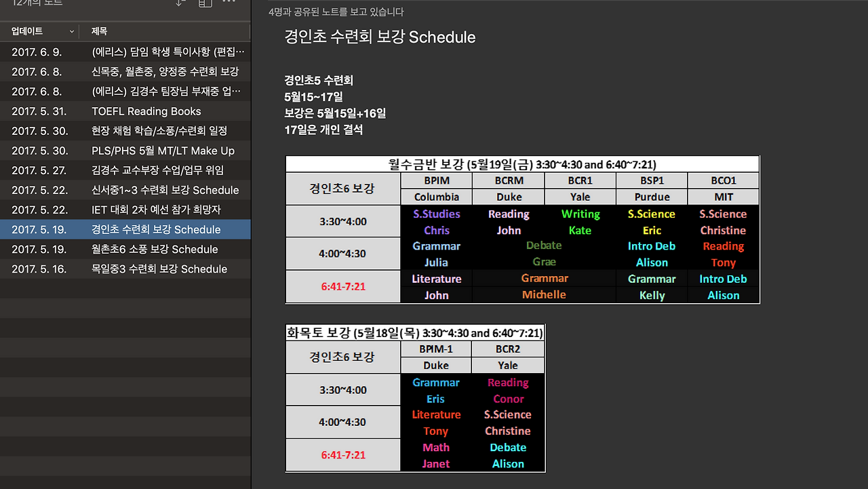Screen dimensions: 868x489
Task: Click the note title '경인초 수련회 보강 Schedule'
Action: pos(380,37)
